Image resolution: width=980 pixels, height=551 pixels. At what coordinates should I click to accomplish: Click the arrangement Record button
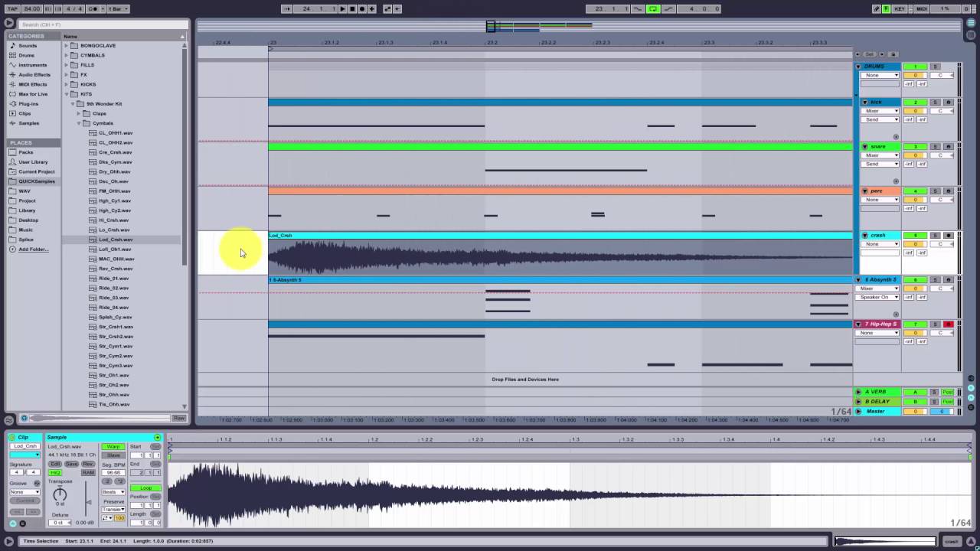362,9
